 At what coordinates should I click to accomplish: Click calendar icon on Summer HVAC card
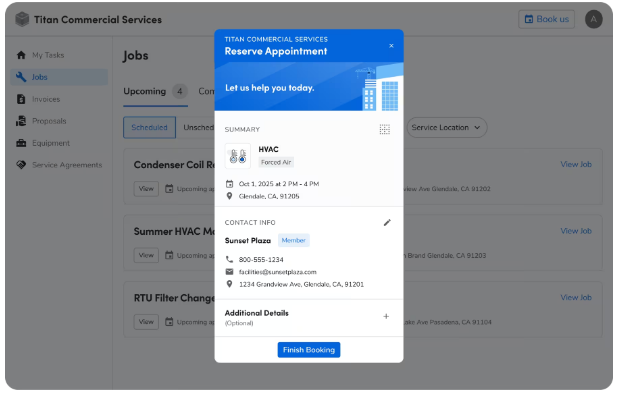coord(169,255)
